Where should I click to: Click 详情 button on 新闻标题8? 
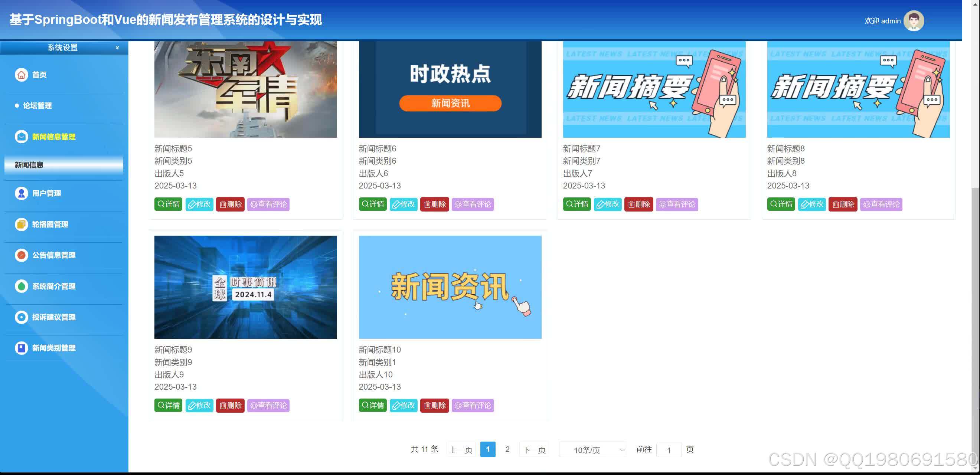click(x=781, y=204)
